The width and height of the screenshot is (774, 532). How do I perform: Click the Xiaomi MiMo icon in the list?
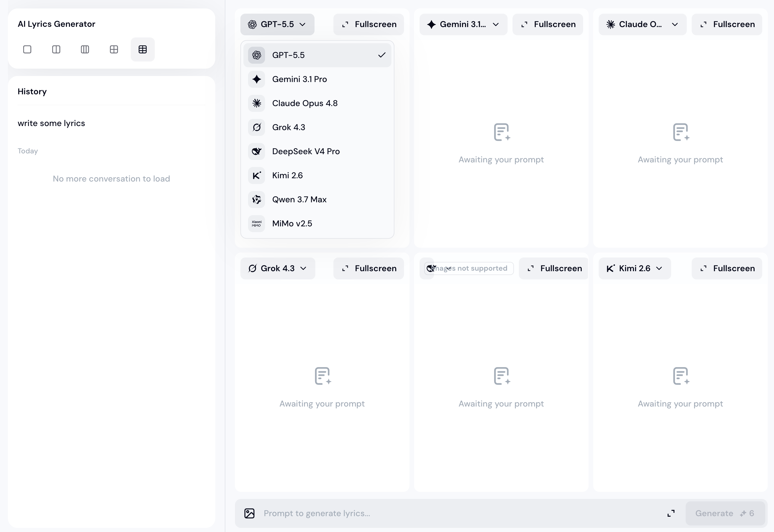[257, 223]
